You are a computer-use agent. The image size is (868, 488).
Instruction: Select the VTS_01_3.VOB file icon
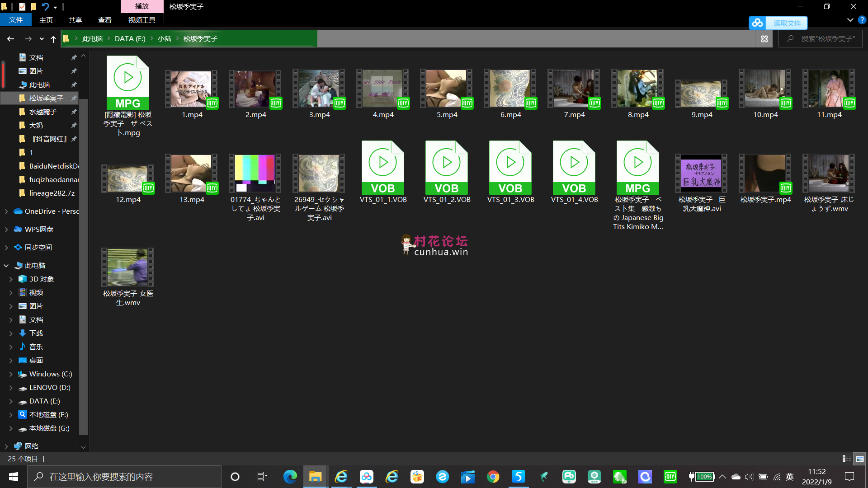pyautogui.click(x=510, y=168)
